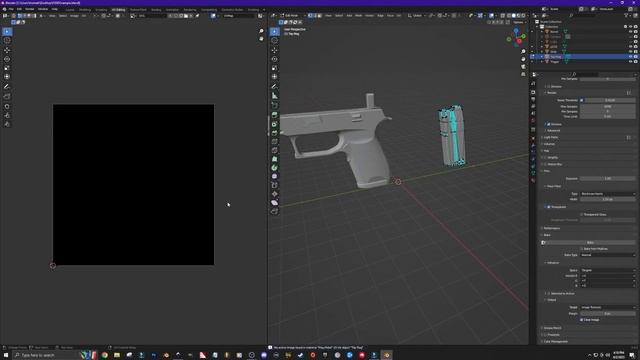Select the 3D viewport Measure tool
The height and width of the screenshot is (360, 640).
pos(275,96)
